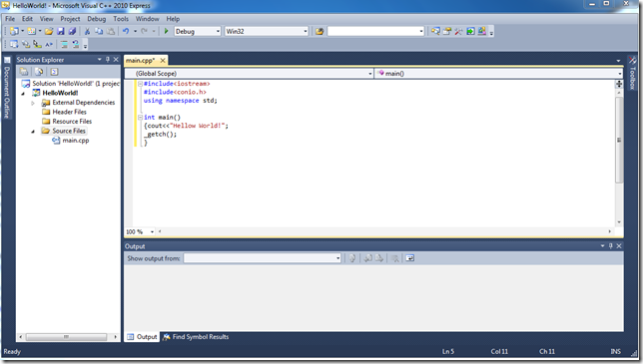Click Show All Files in Solution Explorer
The image size is (643, 364).
coord(39,72)
